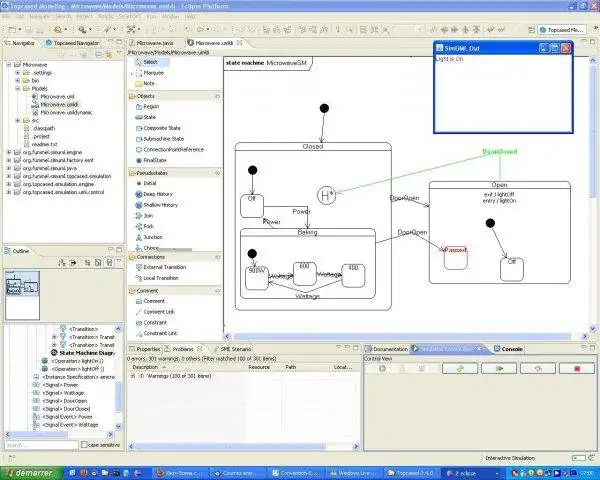The image size is (600, 480).
Task: Pick the Constraint Link comment tool
Action: (162, 332)
